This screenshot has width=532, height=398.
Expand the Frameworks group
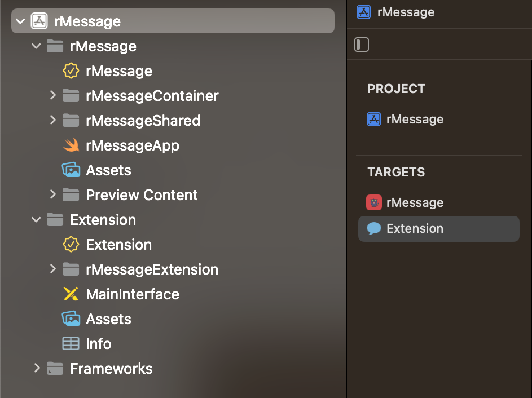[37, 369]
